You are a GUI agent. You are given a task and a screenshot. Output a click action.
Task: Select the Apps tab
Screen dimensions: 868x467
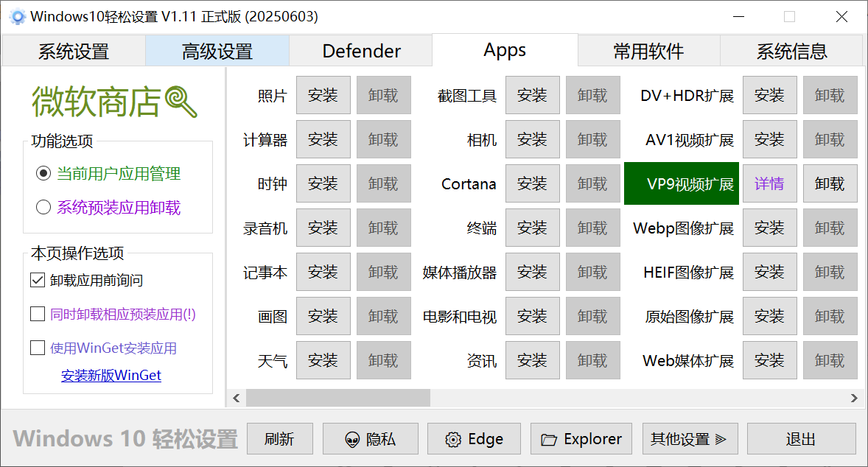[x=505, y=50]
